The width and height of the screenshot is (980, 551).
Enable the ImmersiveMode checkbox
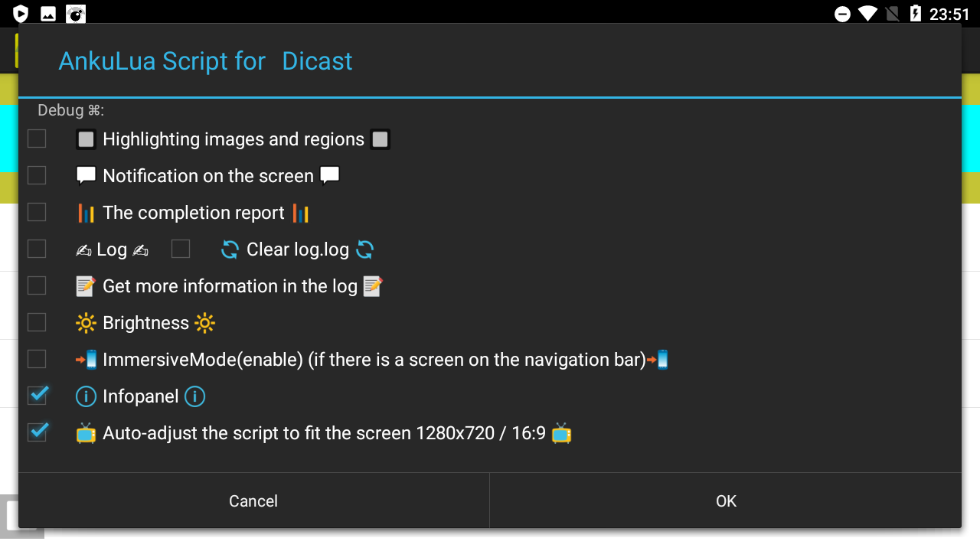[x=37, y=359]
